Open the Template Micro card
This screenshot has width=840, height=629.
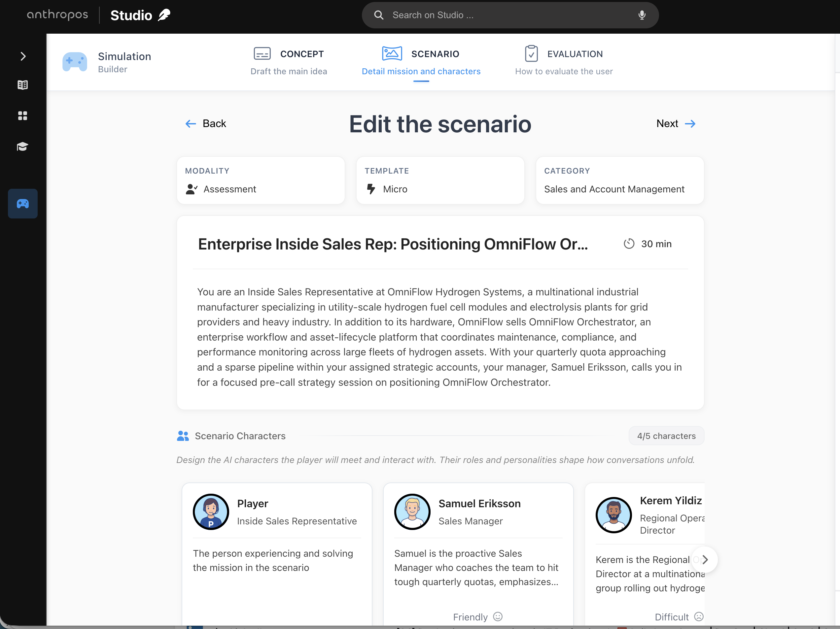click(440, 180)
